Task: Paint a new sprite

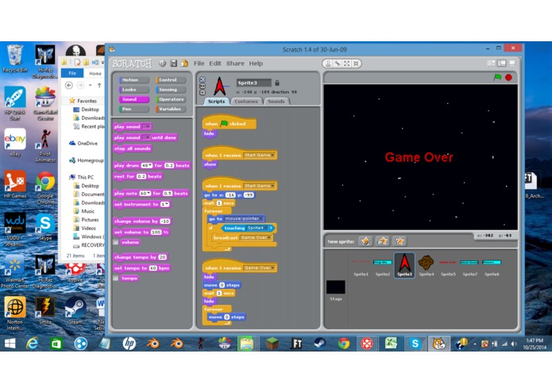Action: coord(366,241)
